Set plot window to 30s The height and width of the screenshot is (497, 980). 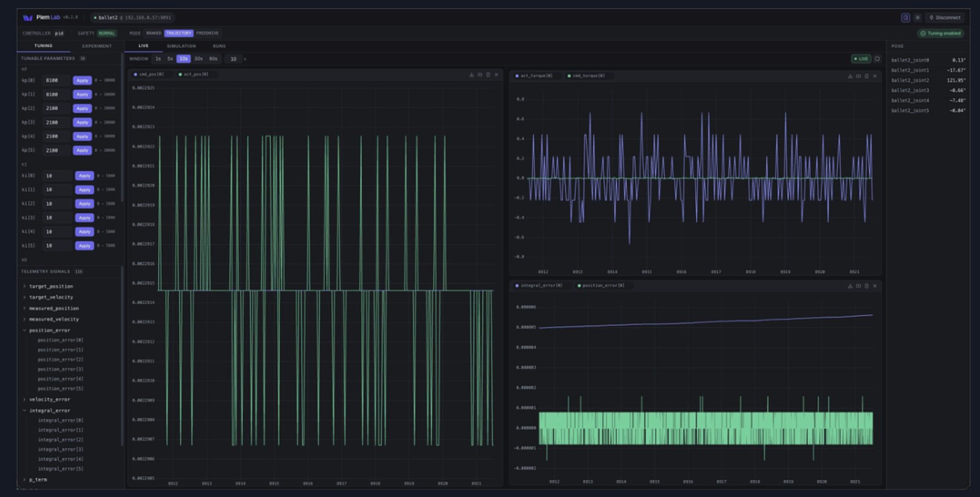pos(198,59)
